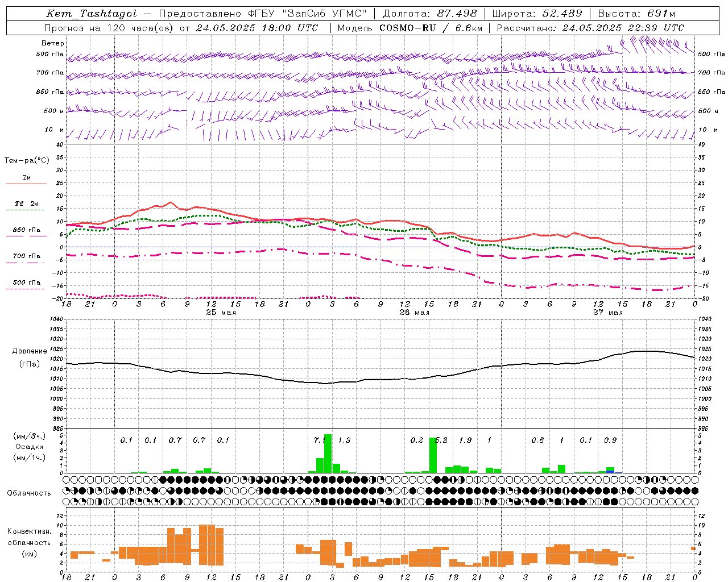Click the forecast period text Прогноз на 120 часа(ов)

109,28
